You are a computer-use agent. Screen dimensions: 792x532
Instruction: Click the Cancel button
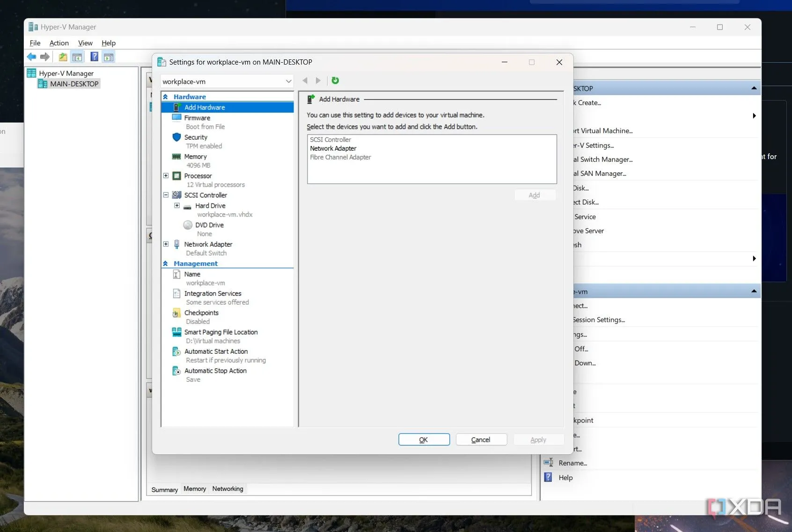481,439
